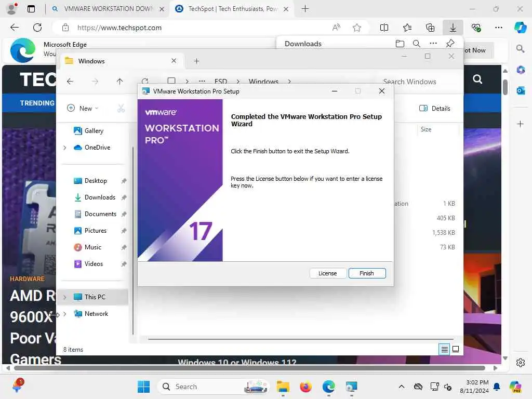Open Edge Settings and more menu
Image resolution: width=532 pixels, height=399 pixels.
click(498, 28)
